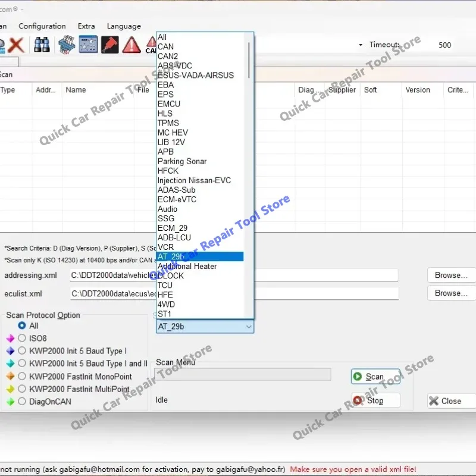Choose Injection Nissan-EVC in the list
This screenshot has width=476, height=476.
[x=200, y=180]
